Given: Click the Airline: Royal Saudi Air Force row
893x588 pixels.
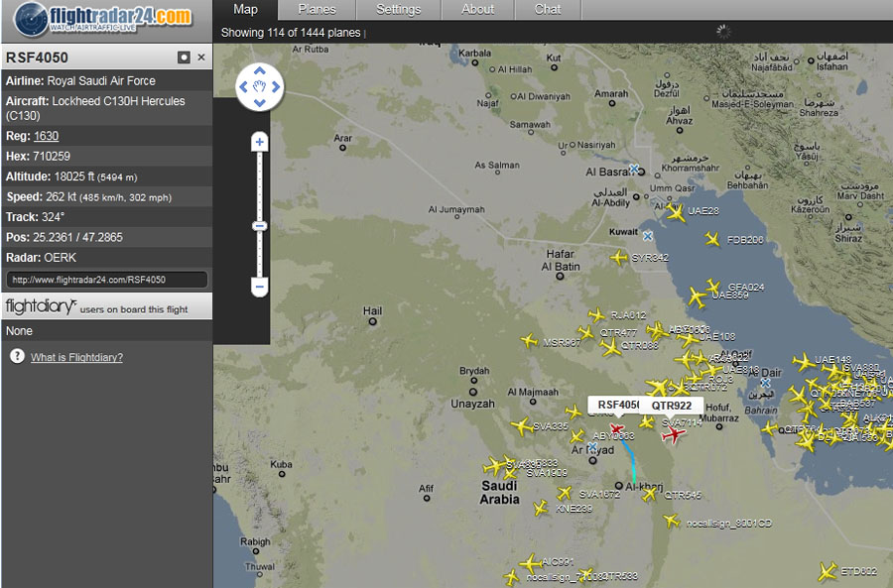Looking at the screenshot, I should 107,81.
